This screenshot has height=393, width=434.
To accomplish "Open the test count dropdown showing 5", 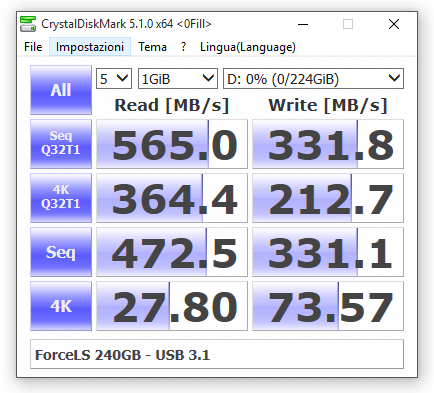I will point(114,79).
